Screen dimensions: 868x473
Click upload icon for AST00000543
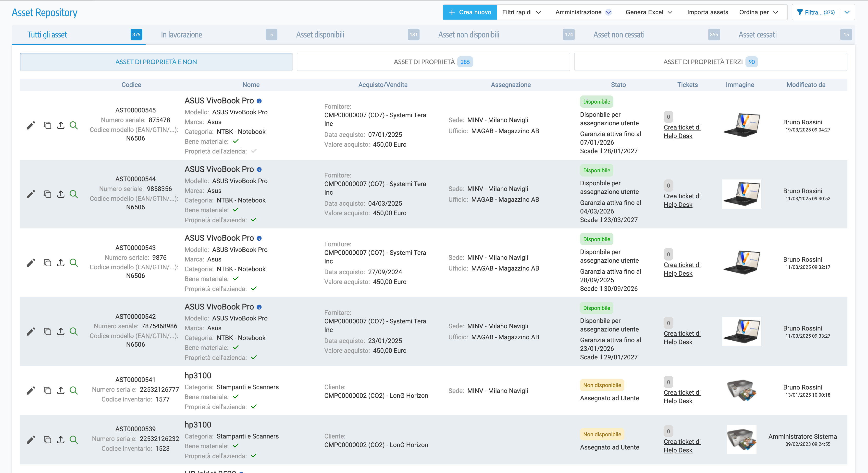(x=61, y=263)
